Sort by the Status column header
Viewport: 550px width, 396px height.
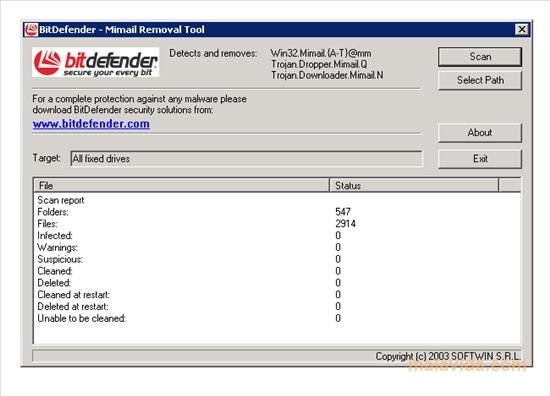(414, 185)
